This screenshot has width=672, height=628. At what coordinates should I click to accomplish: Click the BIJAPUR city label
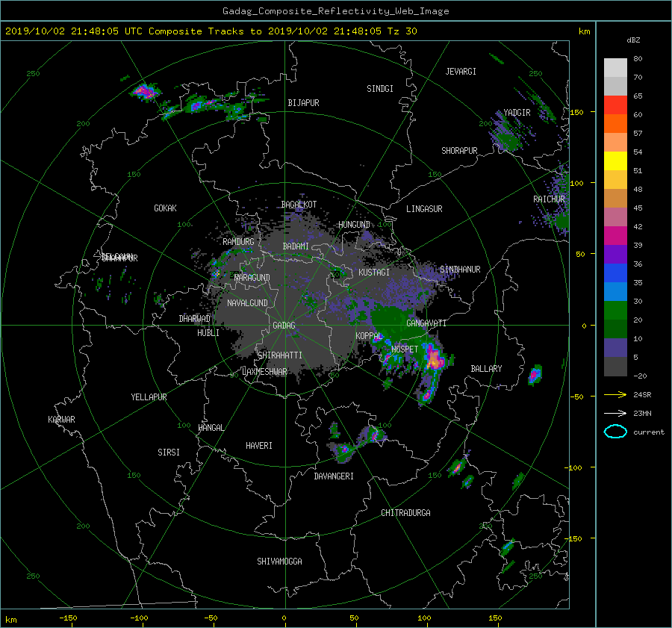(x=303, y=103)
